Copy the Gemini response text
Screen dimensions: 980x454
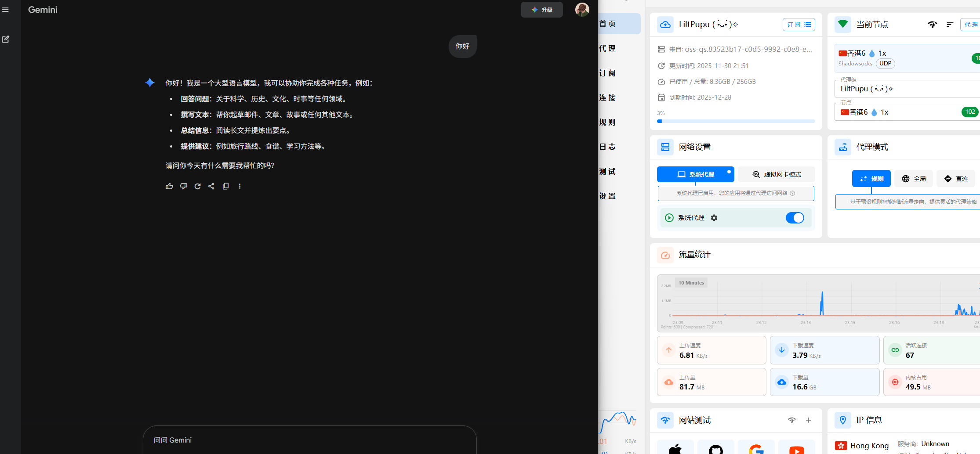click(225, 186)
